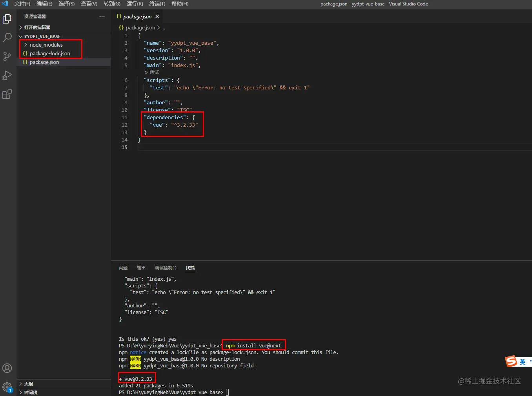Open the 转到(G) menu

coord(112,4)
